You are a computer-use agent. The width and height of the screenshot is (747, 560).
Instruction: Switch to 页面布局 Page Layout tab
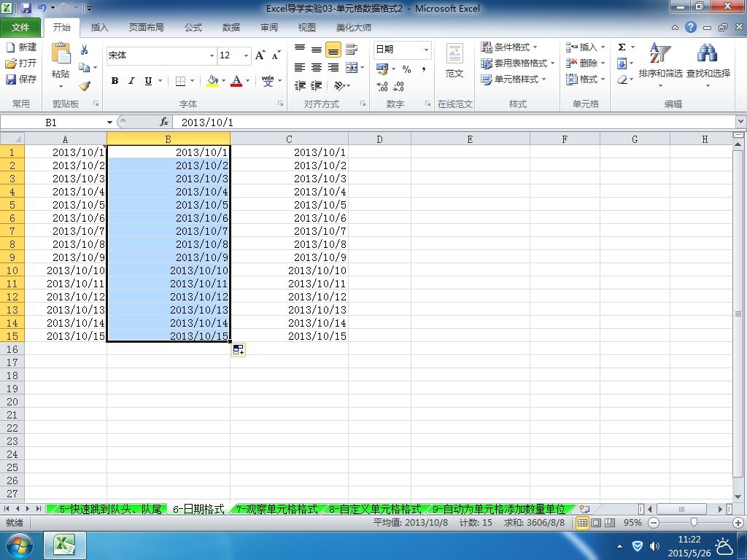pyautogui.click(x=146, y=28)
